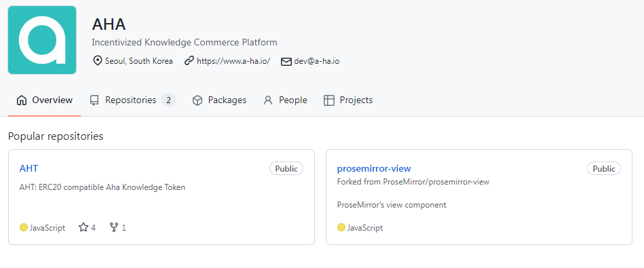Click the star icon on AHT card
This screenshot has width=644, height=268.
click(x=83, y=227)
